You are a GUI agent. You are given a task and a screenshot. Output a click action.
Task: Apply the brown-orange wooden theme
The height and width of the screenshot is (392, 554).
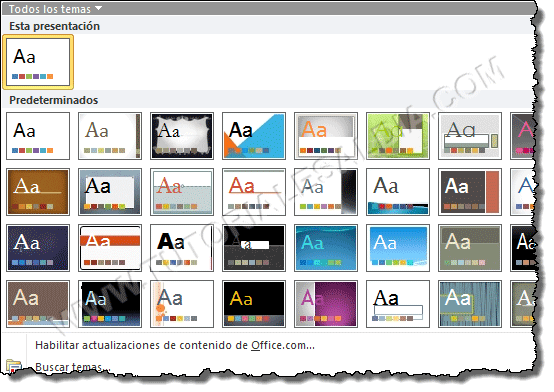point(38,192)
